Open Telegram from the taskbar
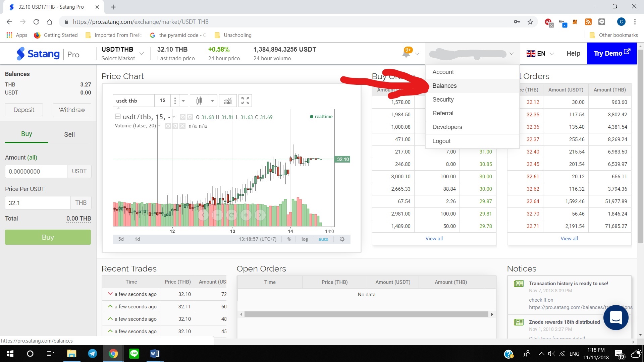This screenshot has height=362, width=644. click(x=92, y=354)
